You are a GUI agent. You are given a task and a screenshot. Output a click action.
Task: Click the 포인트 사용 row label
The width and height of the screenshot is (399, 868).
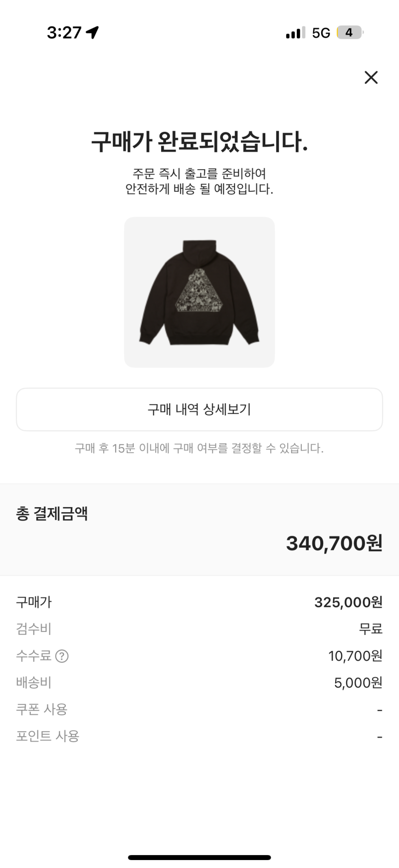(x=47, y=736)
